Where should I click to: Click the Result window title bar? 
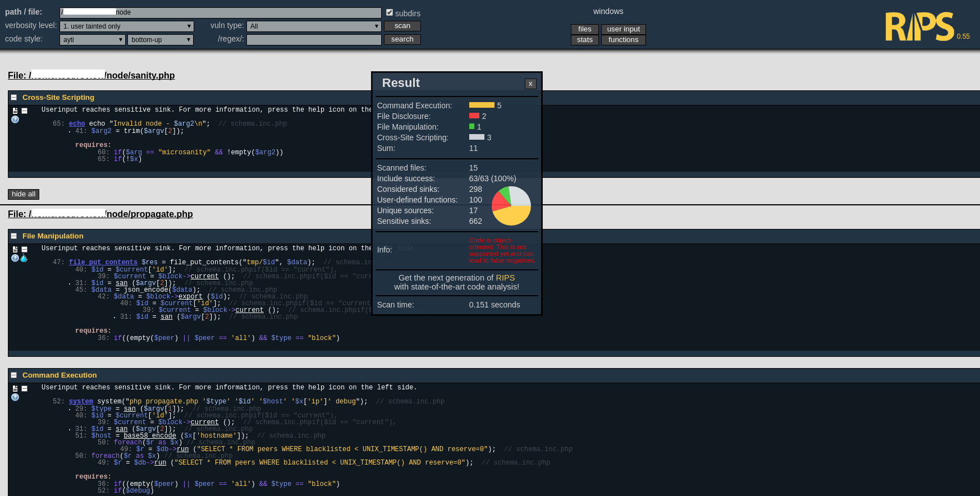[457, 83]
